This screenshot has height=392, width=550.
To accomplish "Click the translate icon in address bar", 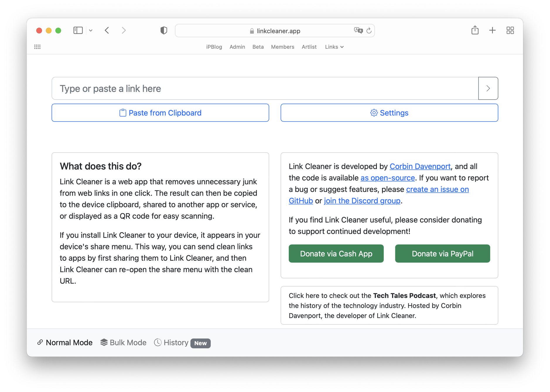I will click(x=358, y=30).
